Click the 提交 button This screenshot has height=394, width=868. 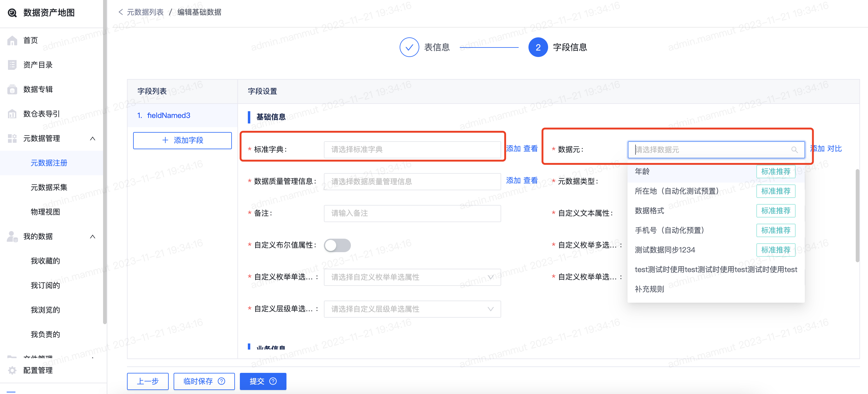[263, 381]
